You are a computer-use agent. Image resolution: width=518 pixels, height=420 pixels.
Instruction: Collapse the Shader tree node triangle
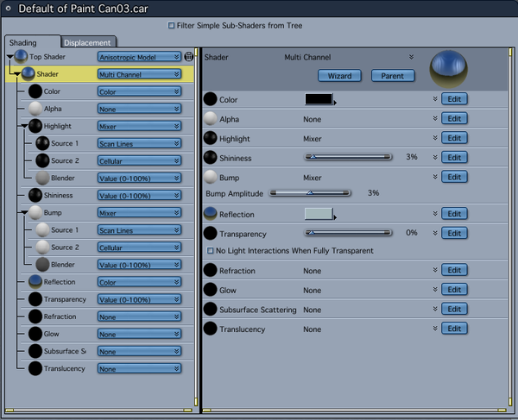(17, 74)
